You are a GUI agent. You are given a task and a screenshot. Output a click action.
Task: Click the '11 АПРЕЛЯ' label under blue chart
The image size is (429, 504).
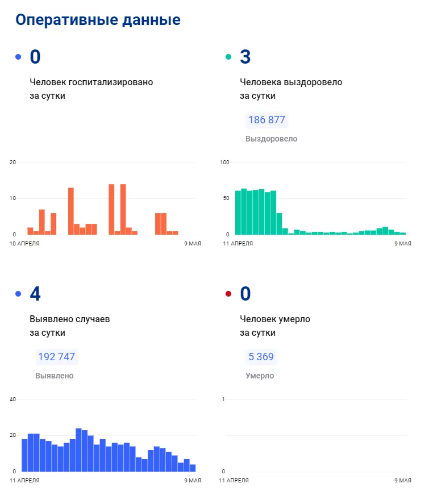(24, 481)
